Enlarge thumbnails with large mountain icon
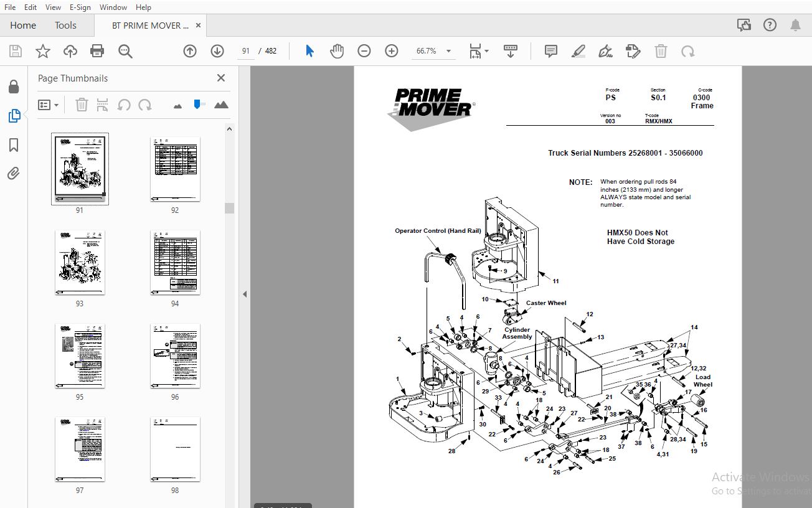This screenshot has width=812, height=508. (221, 105)
